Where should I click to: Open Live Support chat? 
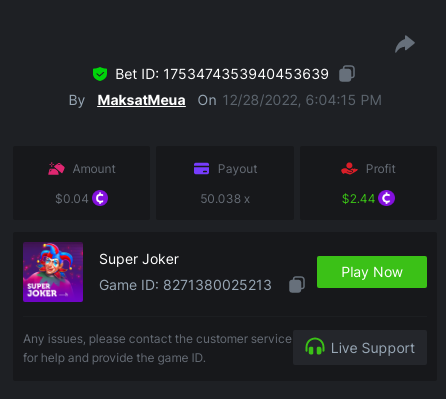360,347
